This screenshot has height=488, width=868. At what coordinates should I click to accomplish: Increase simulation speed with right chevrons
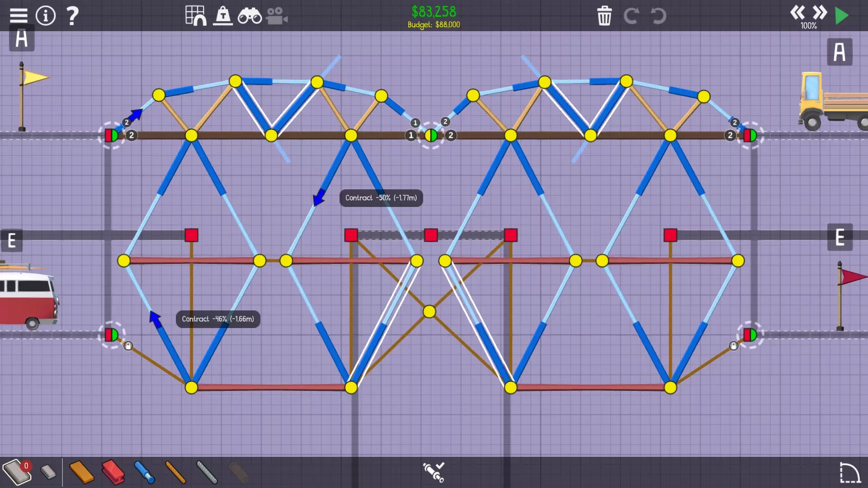point(820,13)
